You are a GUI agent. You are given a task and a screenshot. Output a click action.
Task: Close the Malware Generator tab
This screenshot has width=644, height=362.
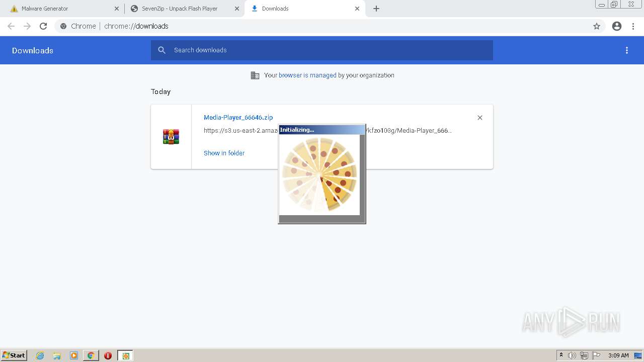[x=117, y=9]
